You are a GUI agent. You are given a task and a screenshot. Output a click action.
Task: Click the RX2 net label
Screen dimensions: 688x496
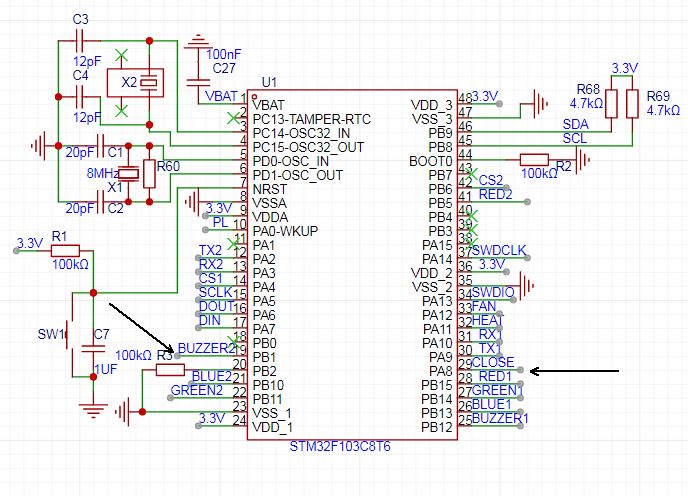click(x=211, y=265)
